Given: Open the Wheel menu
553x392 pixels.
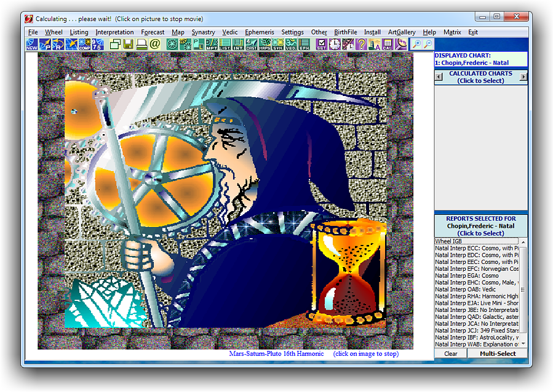Looking at the screenshot, I should 54,32.
